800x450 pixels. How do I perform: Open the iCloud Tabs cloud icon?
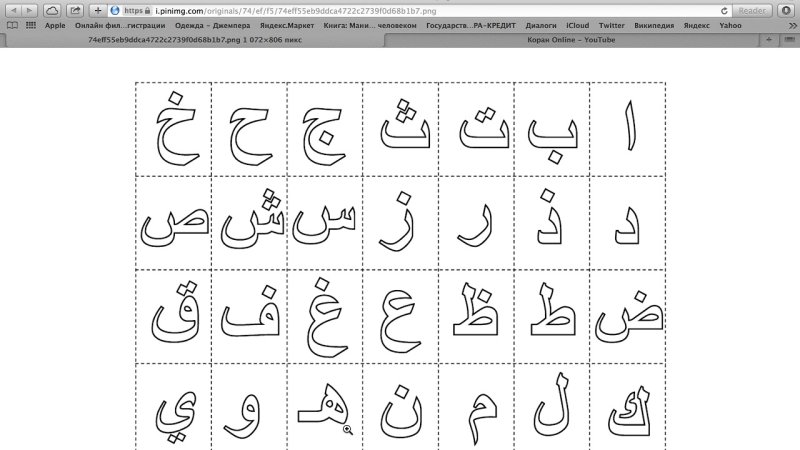[54, 10]
